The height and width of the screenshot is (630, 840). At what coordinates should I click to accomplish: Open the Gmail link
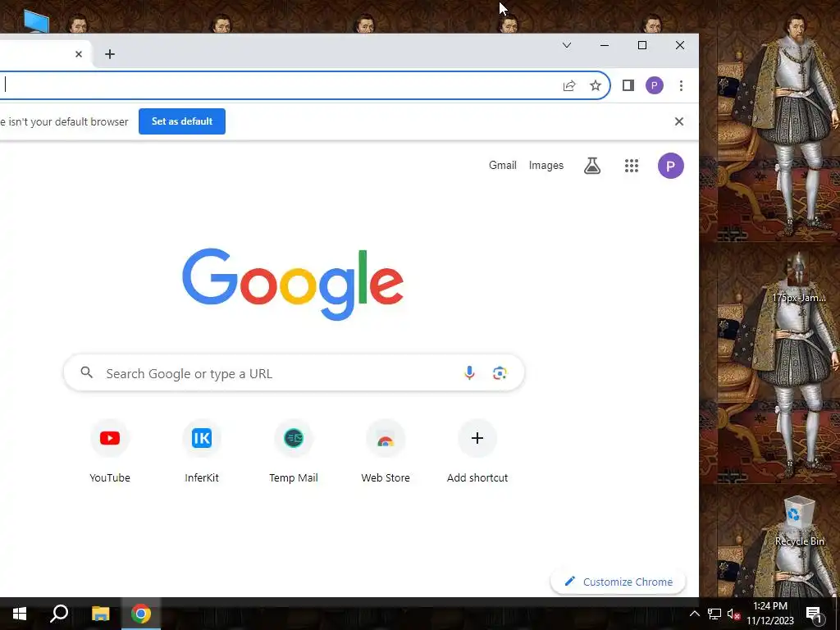coord(503,166)
